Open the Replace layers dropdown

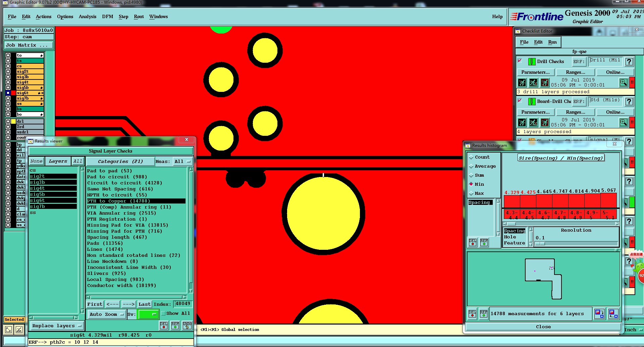(x=57, y=326)
